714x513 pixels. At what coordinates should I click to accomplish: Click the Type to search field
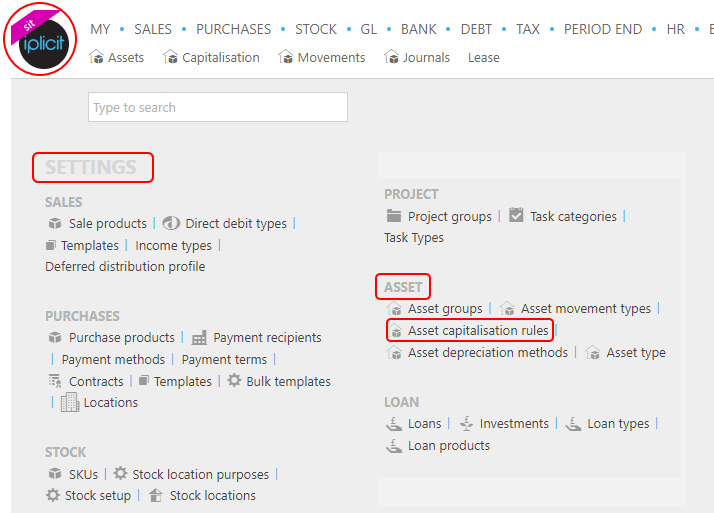[218, 107]
